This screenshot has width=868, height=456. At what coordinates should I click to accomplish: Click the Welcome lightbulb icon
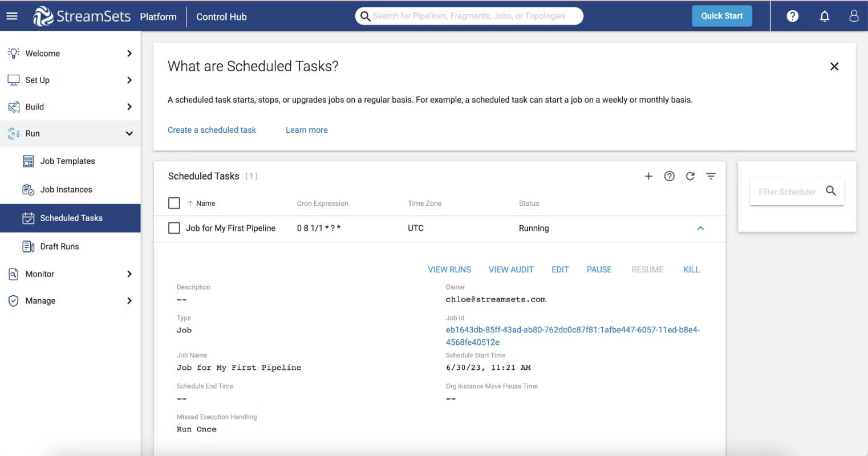coord(14,53)
